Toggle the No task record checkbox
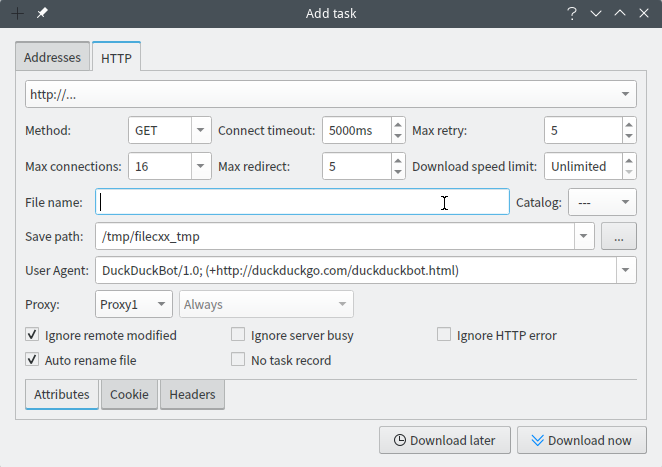This screenshot has width=662, height=467. (238, 360)
